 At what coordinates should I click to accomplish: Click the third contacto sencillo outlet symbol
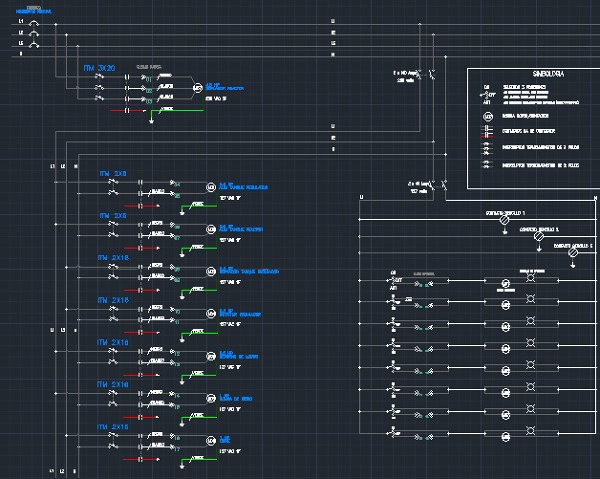point(573,254)
